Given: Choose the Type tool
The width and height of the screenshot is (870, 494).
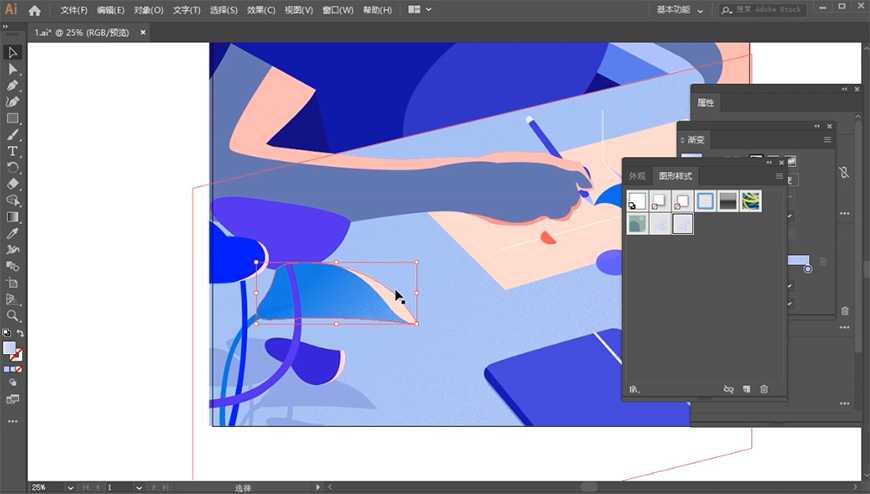Looking at the screenshot, I should (x=13, y=151).
